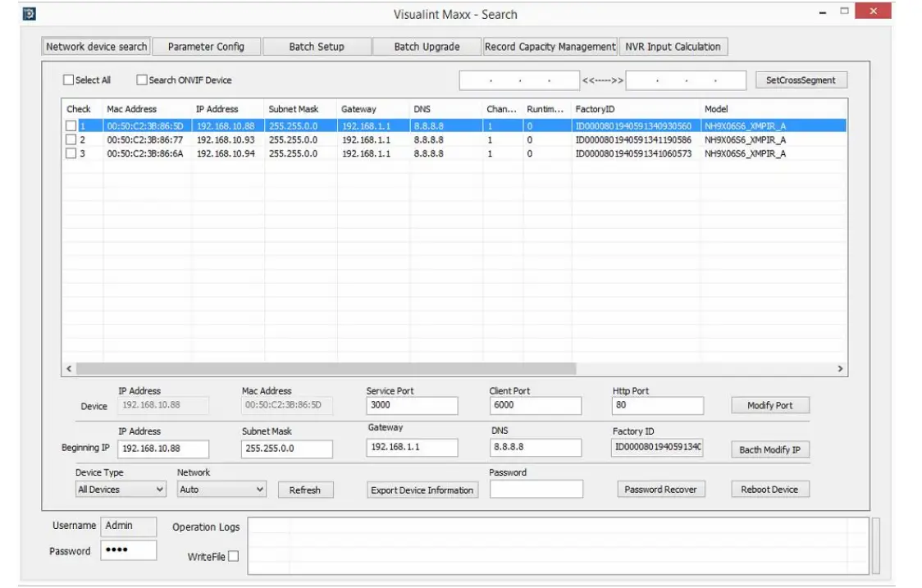This screenshot has width=922, height=588.
Task: Click the ending cross-segment IP field
Action: pos(687,80)
